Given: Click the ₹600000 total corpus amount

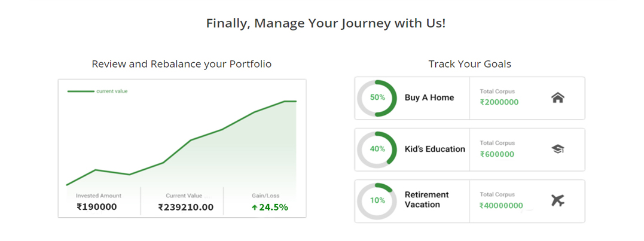Looking at the screenshot, I should 497,154.
